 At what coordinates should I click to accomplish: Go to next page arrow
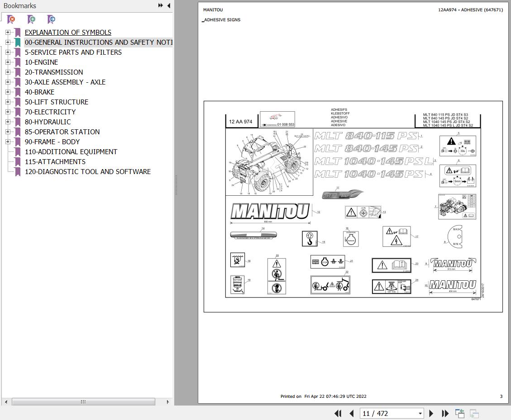[x=431, y=414]
